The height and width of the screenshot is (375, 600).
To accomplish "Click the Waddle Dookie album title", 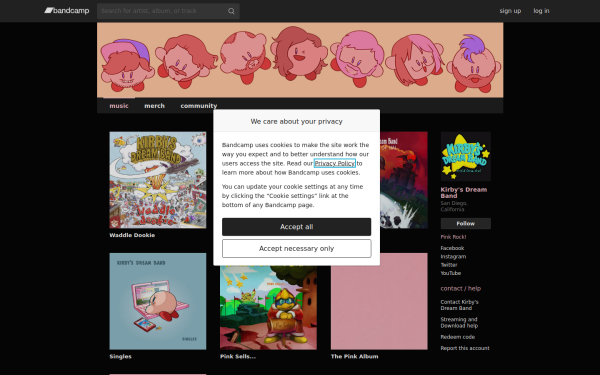I will pyautogui.click(x=132, y=235).
